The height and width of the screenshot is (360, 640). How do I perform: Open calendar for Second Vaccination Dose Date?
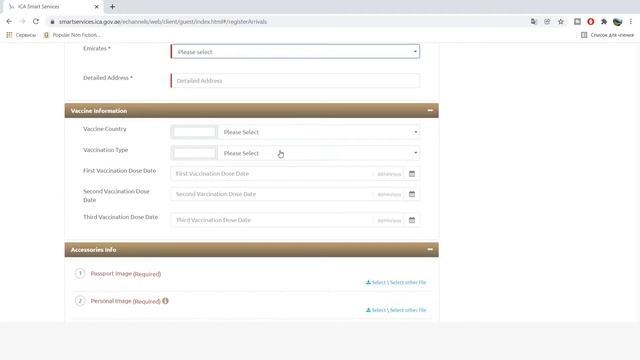pyautogui.click(x=412, y=194)
